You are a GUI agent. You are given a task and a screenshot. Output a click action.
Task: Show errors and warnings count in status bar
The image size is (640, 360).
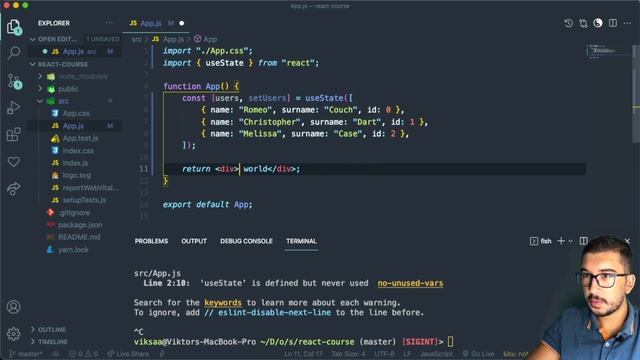[83, 354]
